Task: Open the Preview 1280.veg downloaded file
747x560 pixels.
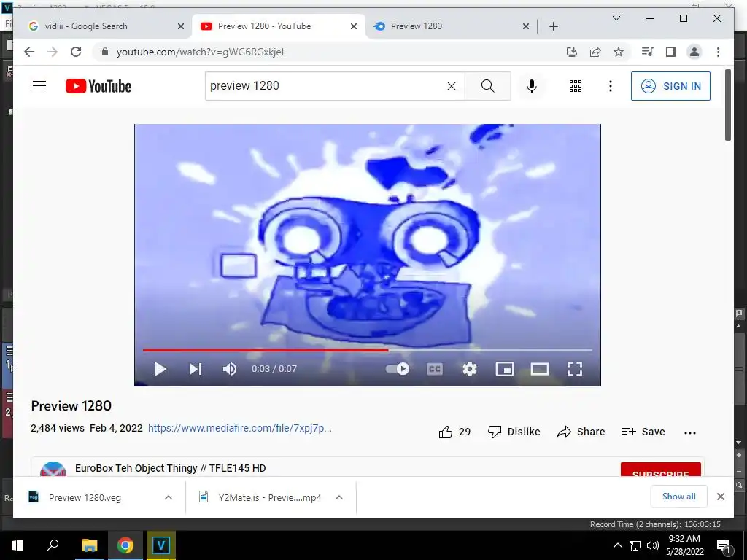Action: (86, 497)
